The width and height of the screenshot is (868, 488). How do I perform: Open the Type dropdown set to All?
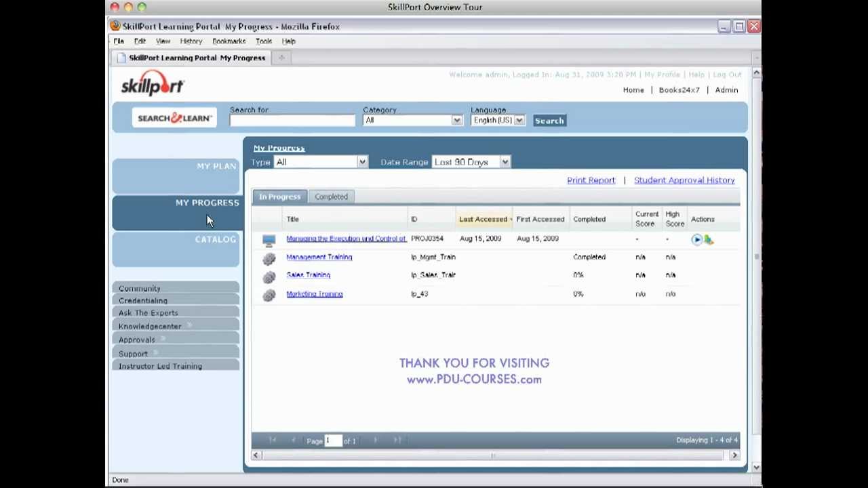[320, 162]
